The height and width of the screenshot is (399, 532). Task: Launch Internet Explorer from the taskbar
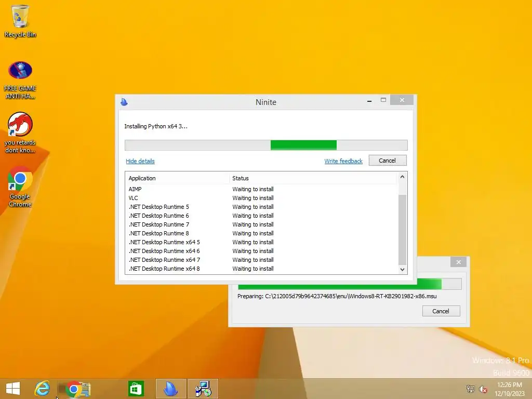tap(42, 389)
